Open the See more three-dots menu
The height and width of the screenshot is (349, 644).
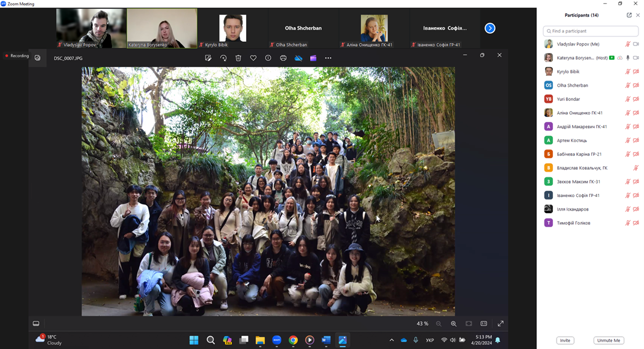328,58
